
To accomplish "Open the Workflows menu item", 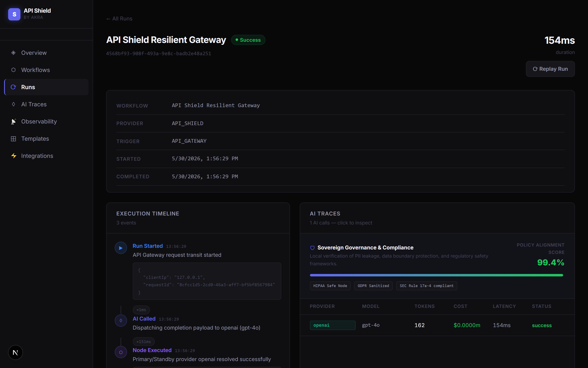I will click(46, 70).
